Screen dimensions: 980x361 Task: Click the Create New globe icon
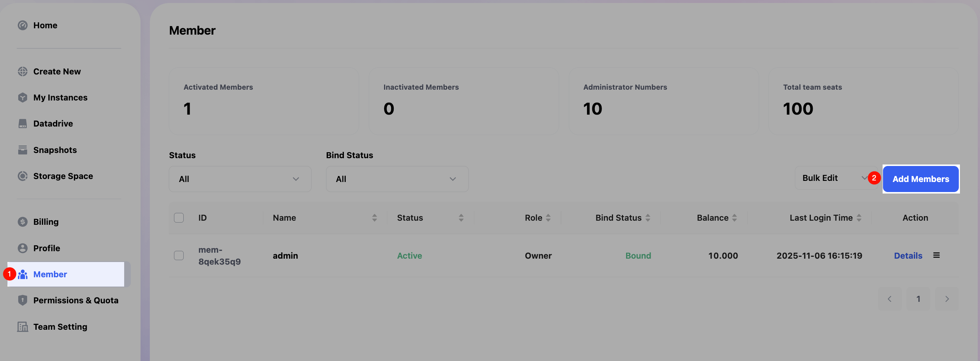pos(22,71)
